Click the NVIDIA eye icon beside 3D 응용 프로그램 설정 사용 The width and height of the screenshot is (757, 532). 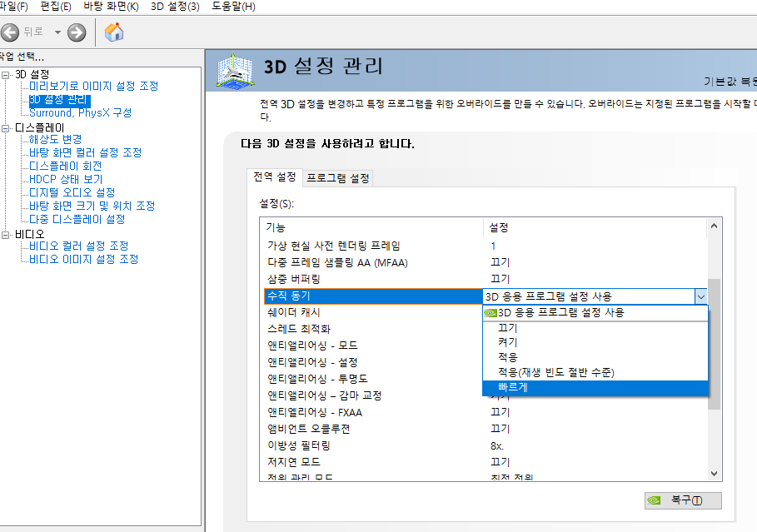pos(489,313)
